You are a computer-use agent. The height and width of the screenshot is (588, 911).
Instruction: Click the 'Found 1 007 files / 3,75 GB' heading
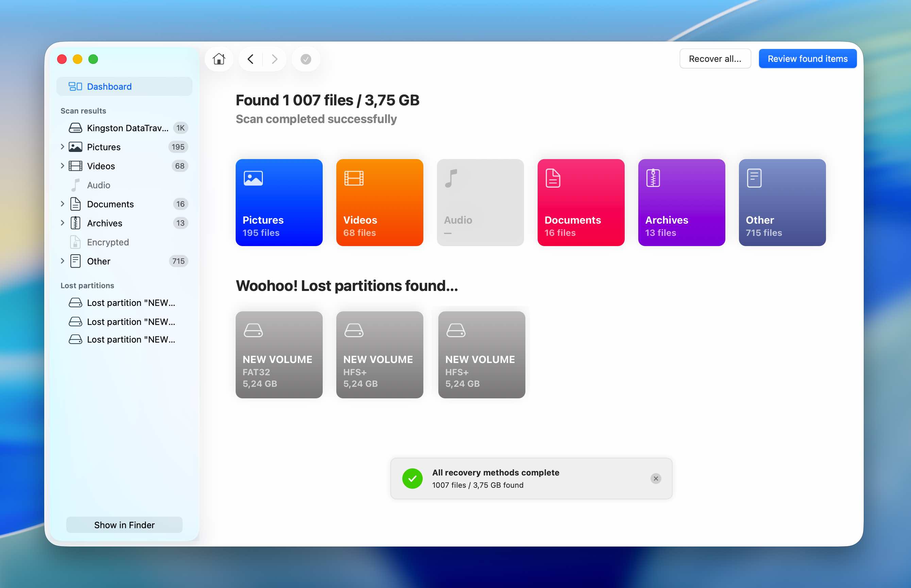pyautogui.click(x=327, y=100)
